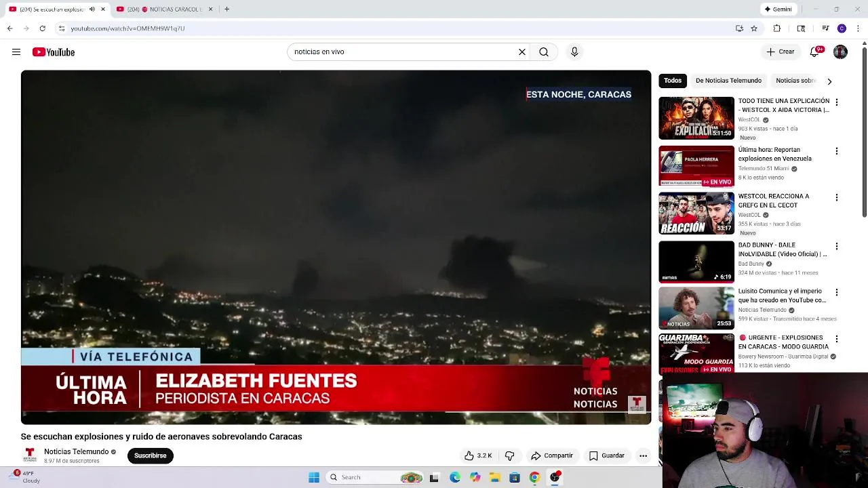
Task: Open options for URGENTE EXPLOSIONES EN CARACAS video
Action: [x=836, y=339]
